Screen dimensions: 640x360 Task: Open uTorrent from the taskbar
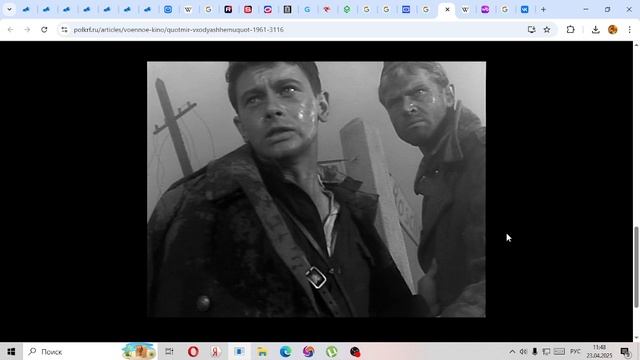pos(331,351)
